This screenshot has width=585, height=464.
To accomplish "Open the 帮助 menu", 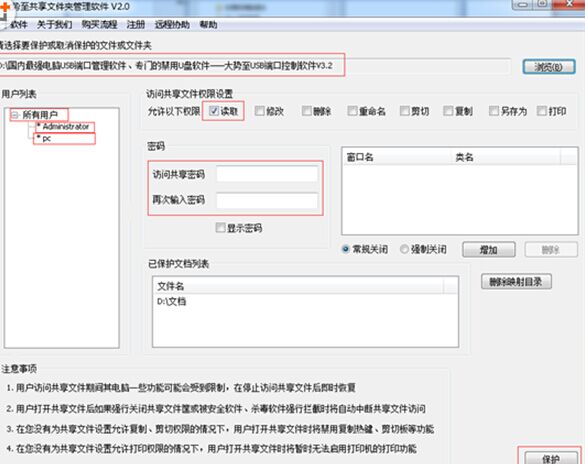I will coord(209,25).
